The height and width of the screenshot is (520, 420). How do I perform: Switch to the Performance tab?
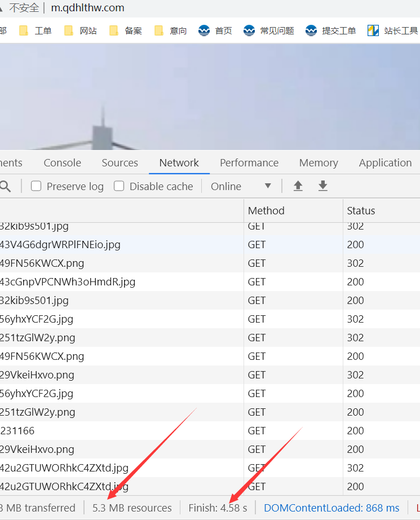[249, 162]
